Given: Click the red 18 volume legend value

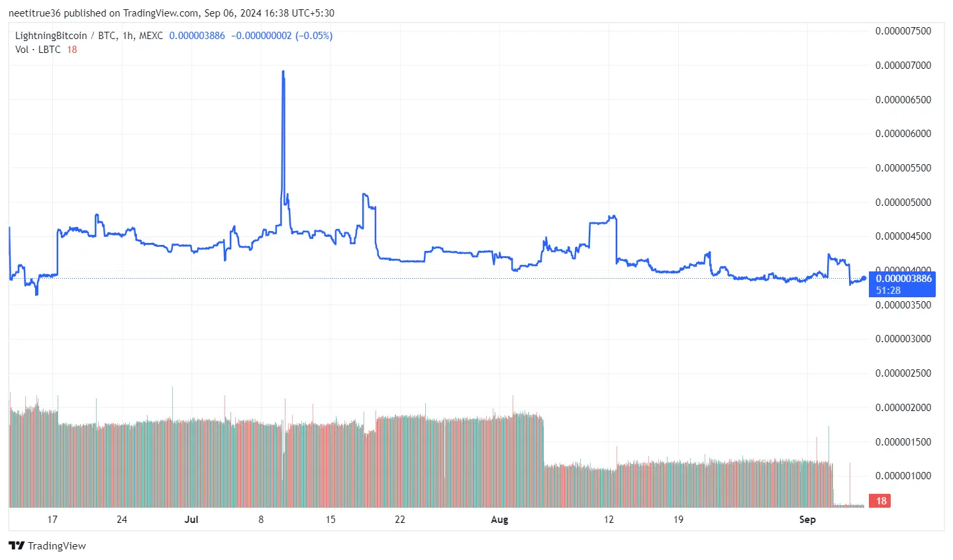Looking at the screenshot, I should pyautogui.click(x=72, y=50).
